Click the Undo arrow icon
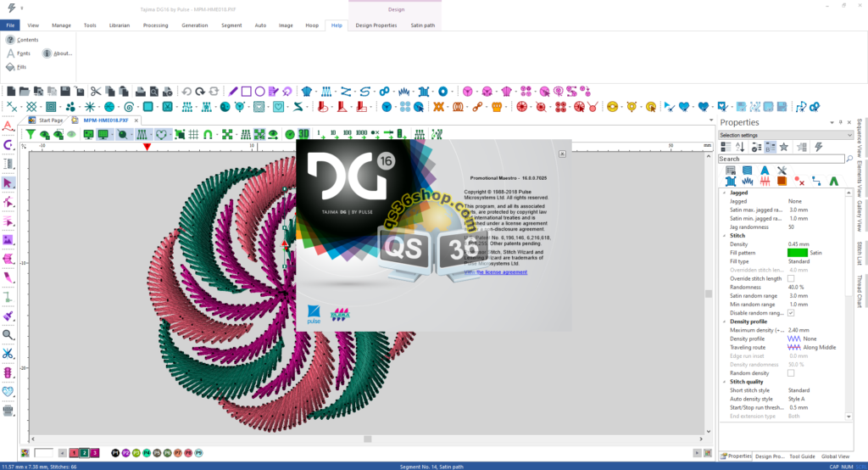This screenshot has height=470, width=868. 186,92
